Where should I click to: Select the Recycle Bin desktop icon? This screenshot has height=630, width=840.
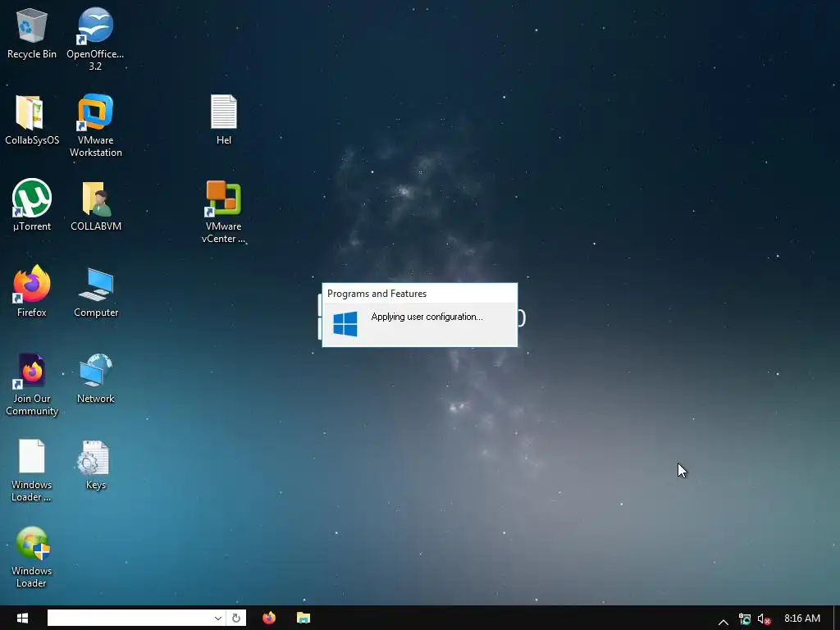[x=32, y=33]
